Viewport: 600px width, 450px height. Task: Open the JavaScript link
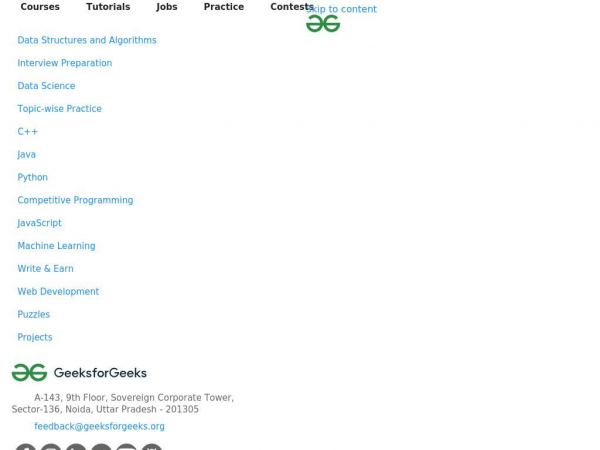[39, 223]
